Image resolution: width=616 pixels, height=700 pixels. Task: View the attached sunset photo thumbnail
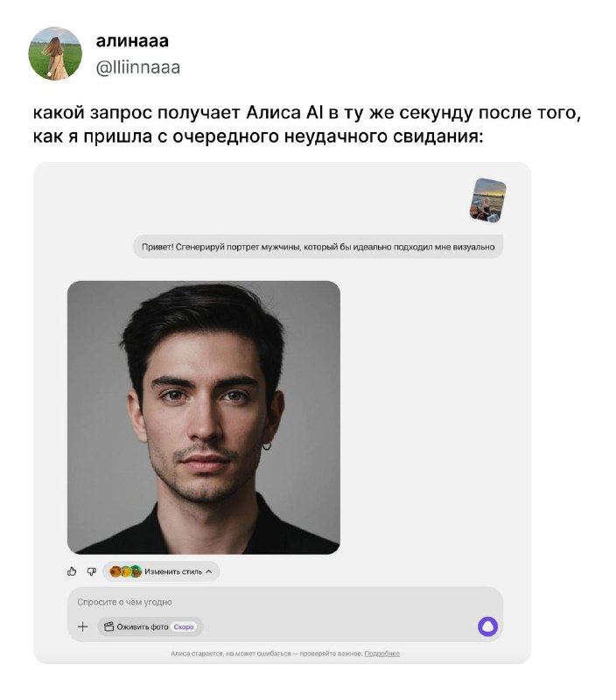487,200
